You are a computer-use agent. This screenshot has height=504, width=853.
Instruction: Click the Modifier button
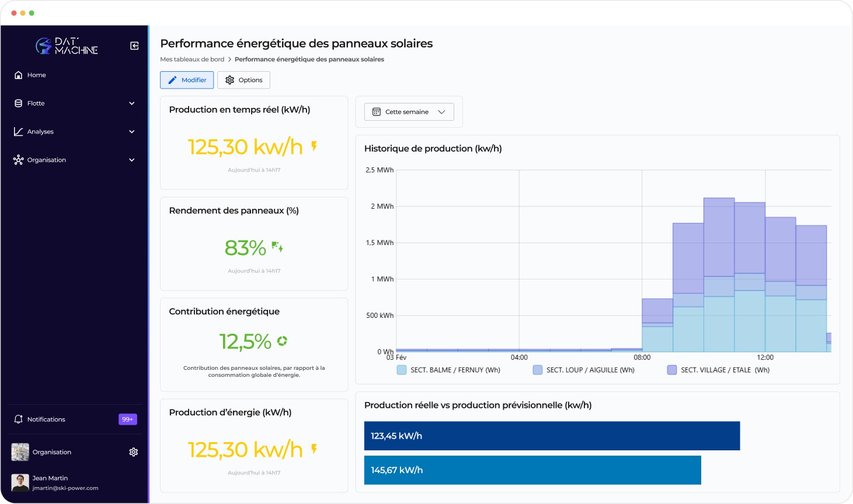pos(186,80)
